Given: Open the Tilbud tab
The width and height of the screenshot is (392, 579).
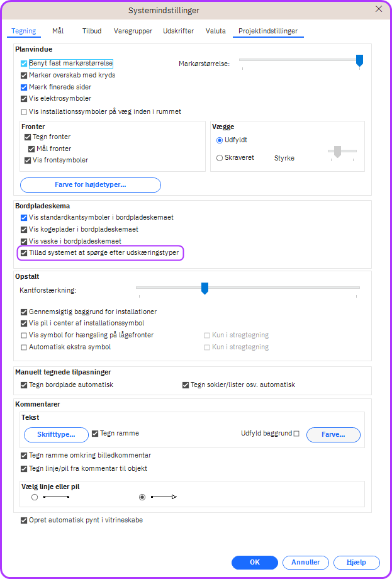Looking at the screenshot, I should coord(92,31).
